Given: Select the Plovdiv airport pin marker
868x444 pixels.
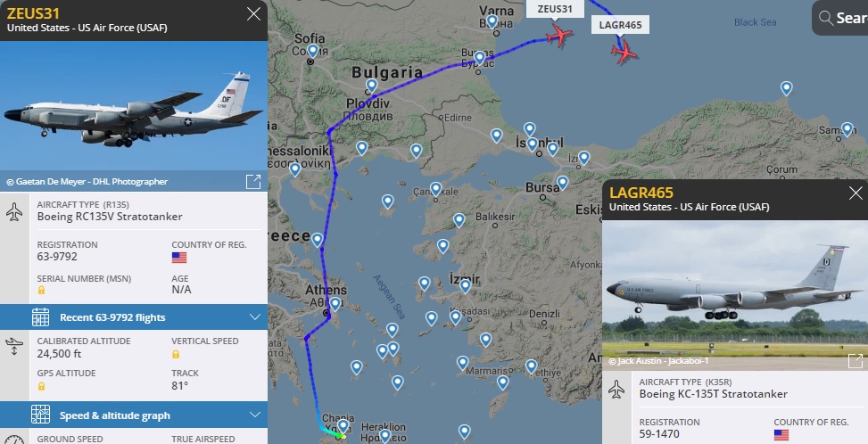Looking at the screenshot, I should (x=371, y=86).
